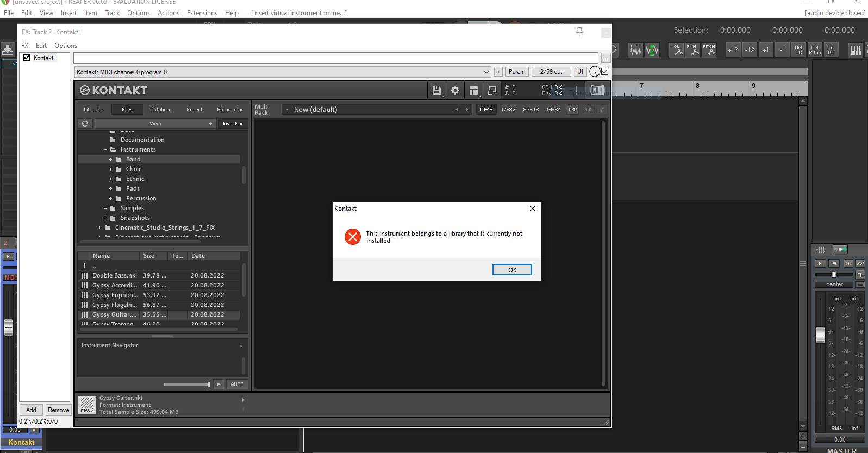Click the Remove FX button
868x453 pixels.
coord(58,410)
